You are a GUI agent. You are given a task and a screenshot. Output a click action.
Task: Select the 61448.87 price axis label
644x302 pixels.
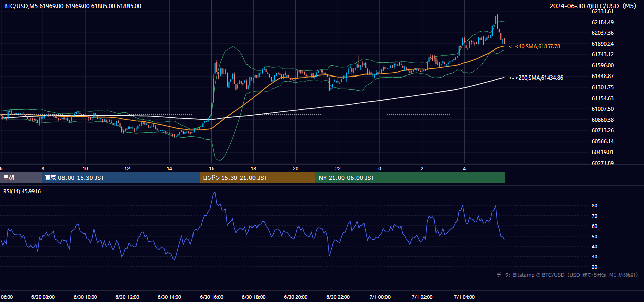(x=602, y=76)
